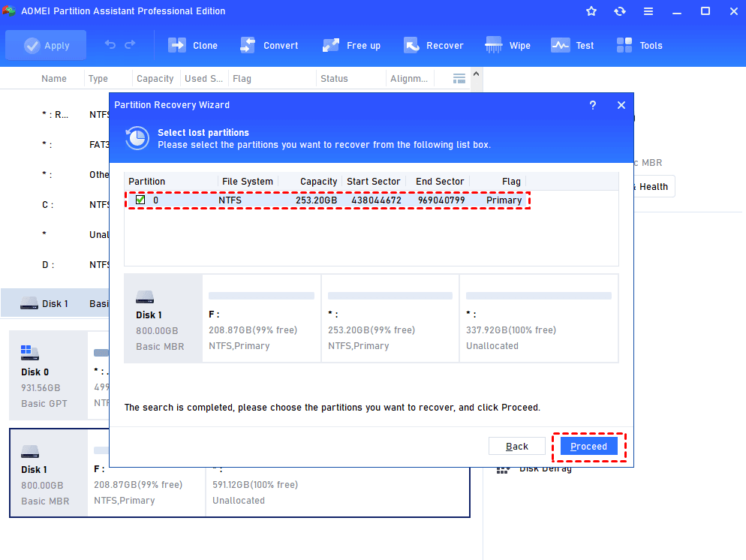The image size is (746, 560).
Task: Click the Used S... column header
Action: tap(203, 79)
